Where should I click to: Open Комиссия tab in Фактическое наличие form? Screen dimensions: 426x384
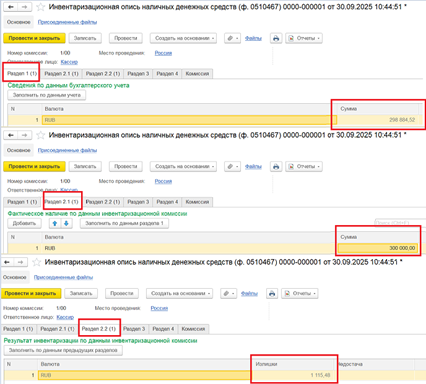point(197,202)
